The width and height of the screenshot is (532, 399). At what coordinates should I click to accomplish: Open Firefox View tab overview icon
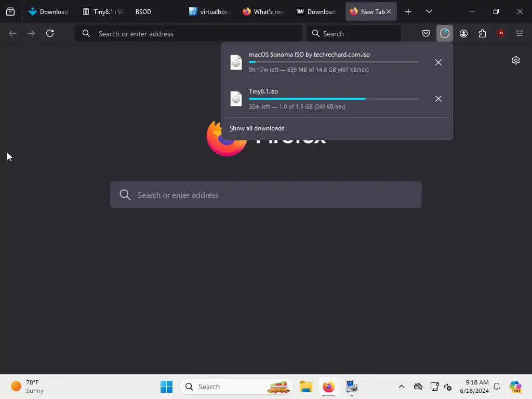point(10,11)
